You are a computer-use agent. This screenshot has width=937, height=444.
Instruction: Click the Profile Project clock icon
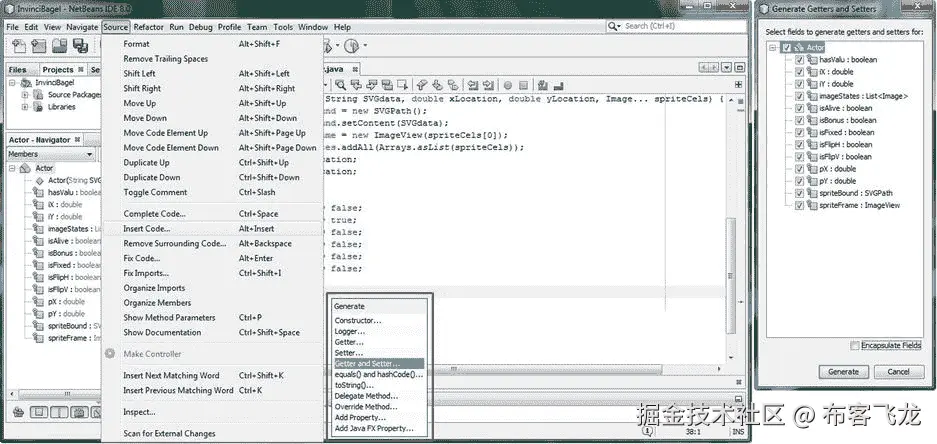[x=351, y=46]
